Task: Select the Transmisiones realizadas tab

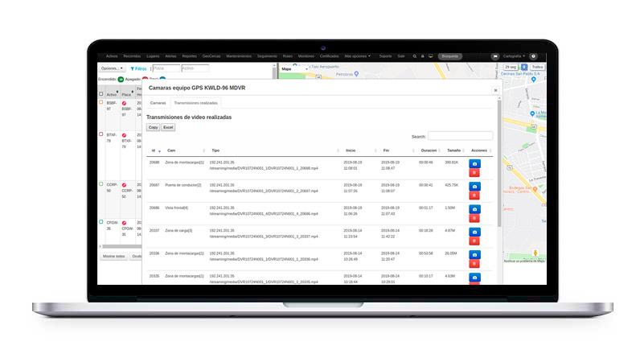Action: point(196,103)
